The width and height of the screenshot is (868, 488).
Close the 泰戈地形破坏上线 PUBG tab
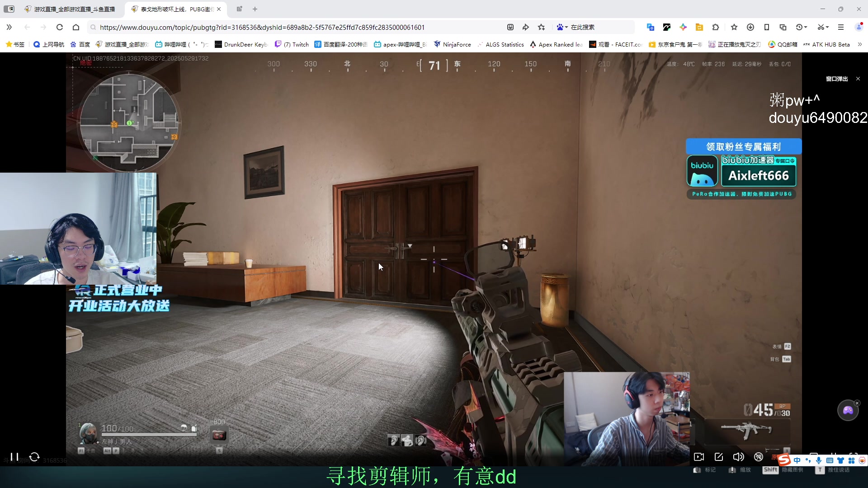point(219,9)
